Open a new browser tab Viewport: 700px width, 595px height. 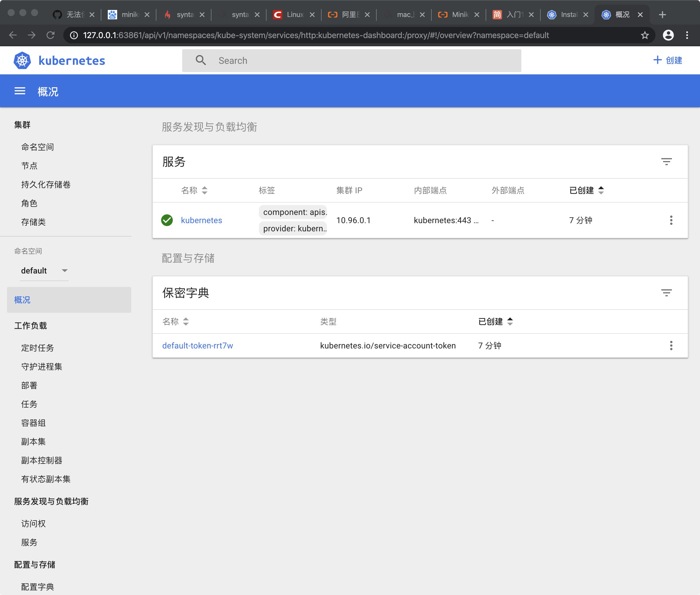(x=662, y=15)
